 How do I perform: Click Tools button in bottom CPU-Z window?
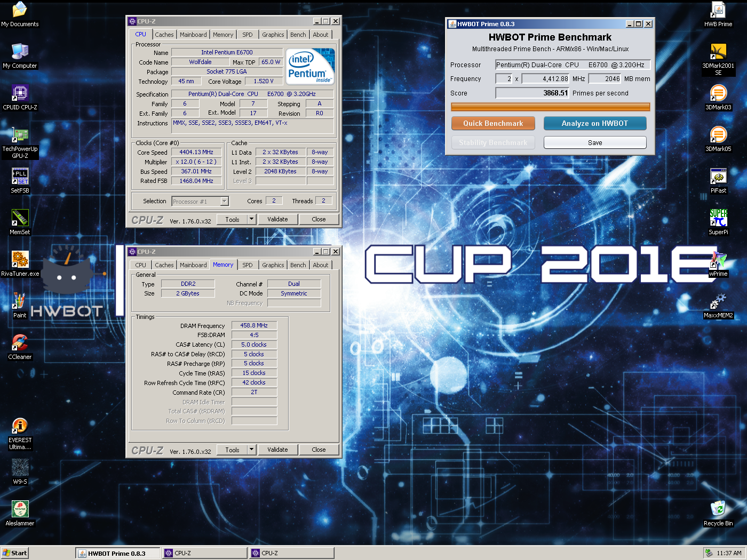[x=232, y=450]
